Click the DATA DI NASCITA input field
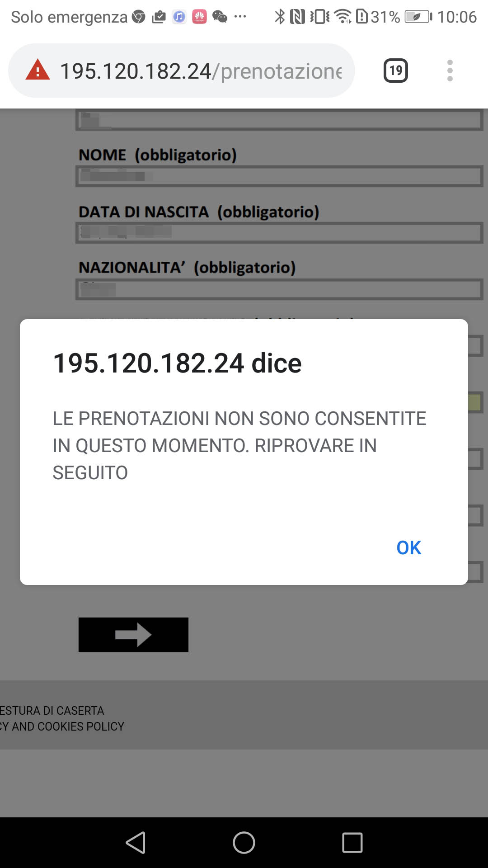This screenshot has height=868, width=488. pos(277,233)
